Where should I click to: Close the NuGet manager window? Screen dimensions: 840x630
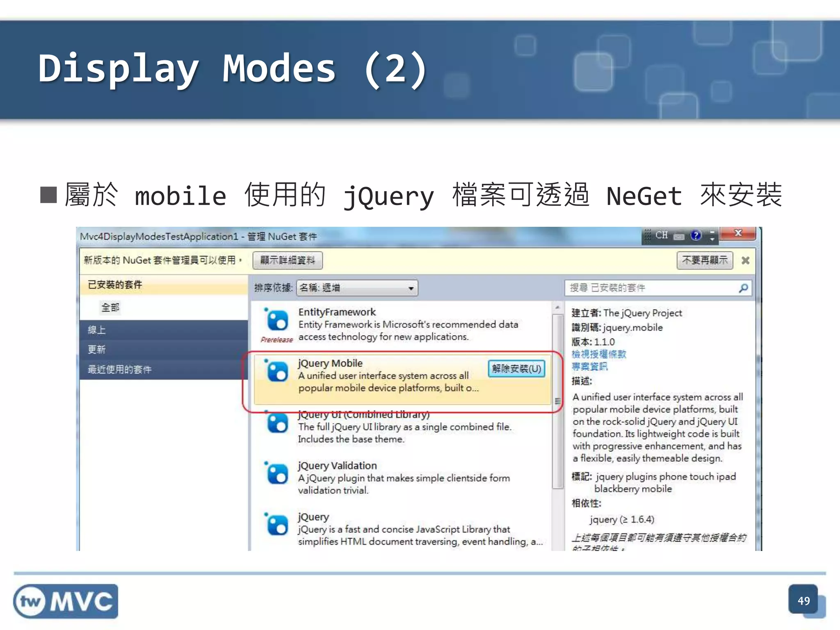(738, 233)
